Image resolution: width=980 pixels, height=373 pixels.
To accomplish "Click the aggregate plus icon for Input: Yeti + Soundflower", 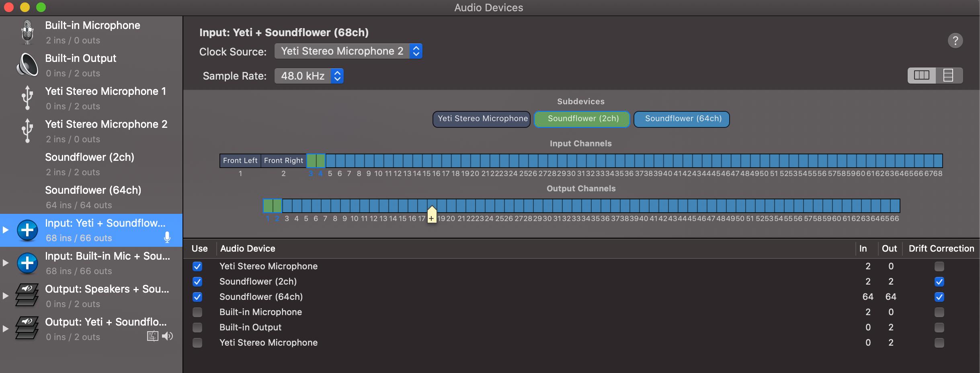I will click(x=27, y=230).
